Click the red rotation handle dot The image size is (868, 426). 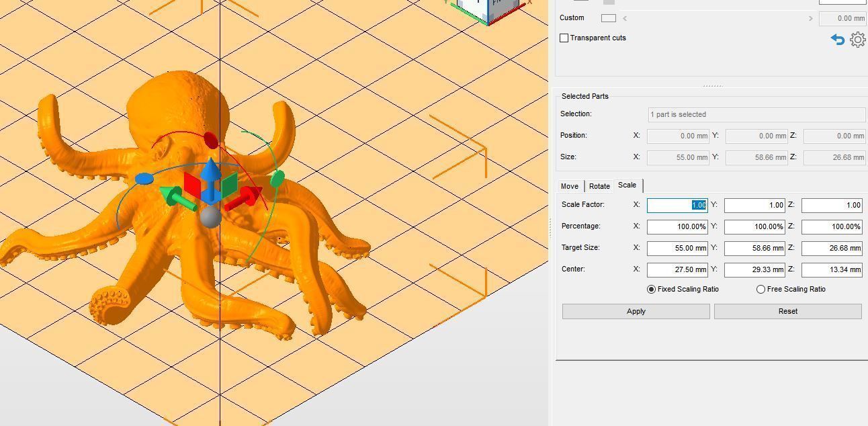coord(211,141)
